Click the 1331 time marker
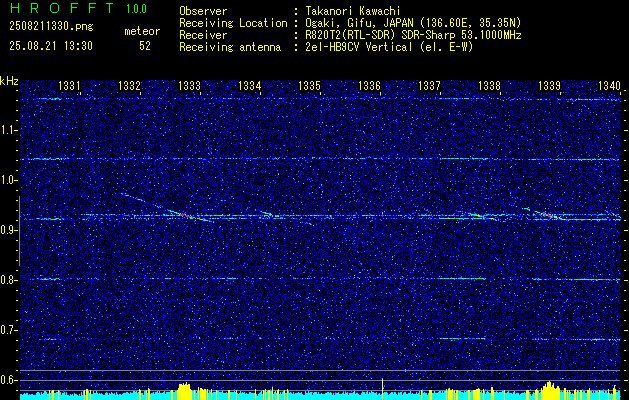The width and height of the screenshot is (629, 400). pyautogui.click(x=69, y=85)
